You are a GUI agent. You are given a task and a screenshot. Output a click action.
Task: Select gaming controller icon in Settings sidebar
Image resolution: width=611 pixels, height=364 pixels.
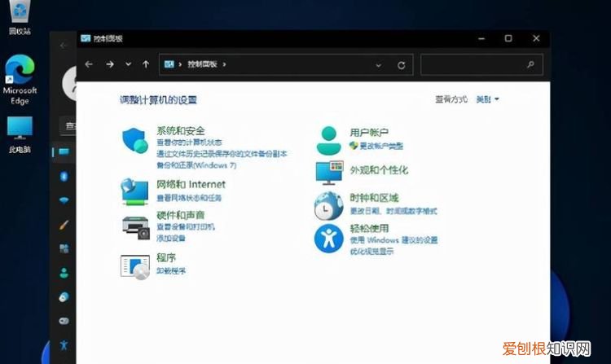pyautogui.click(x=64, y=321)
